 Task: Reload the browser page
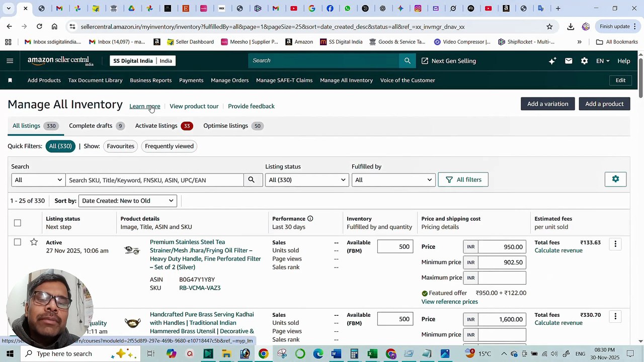(x=39, y=27)
